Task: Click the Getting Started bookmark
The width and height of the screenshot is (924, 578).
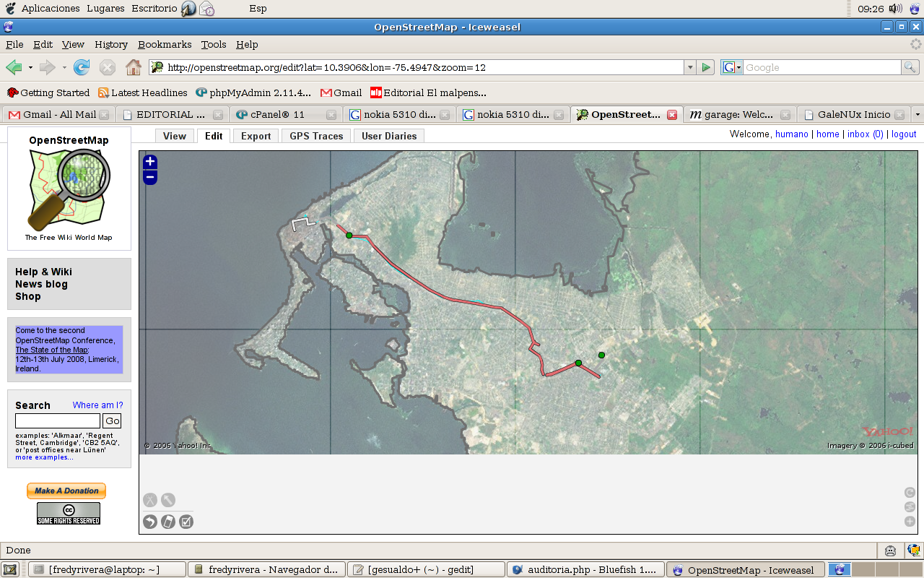Action: tap(48, 92)
